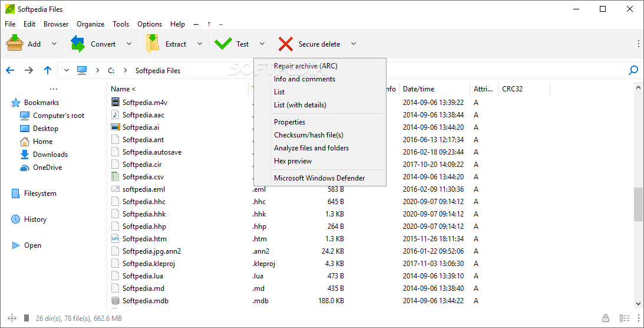Click the Extract folder icon
The width and height of the screenshot is (644, 328).
[x=153, y=44]
